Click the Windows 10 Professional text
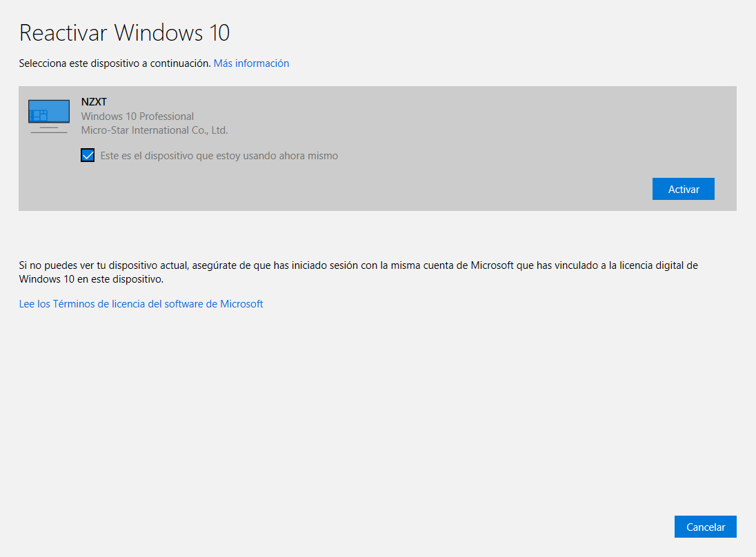This screenshot has height=557, width=756. point(137,116)
